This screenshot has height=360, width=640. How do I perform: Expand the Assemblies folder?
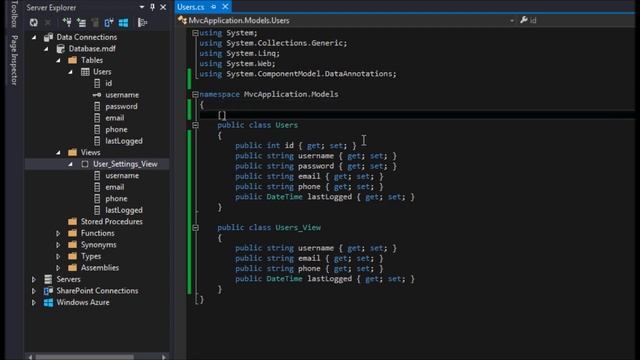click(58, 268)
